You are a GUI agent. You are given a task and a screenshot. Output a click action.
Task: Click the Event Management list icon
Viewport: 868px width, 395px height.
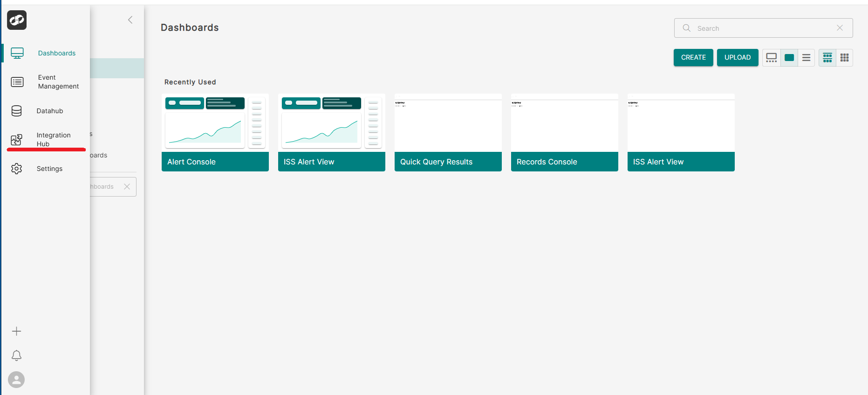point(17,82)
